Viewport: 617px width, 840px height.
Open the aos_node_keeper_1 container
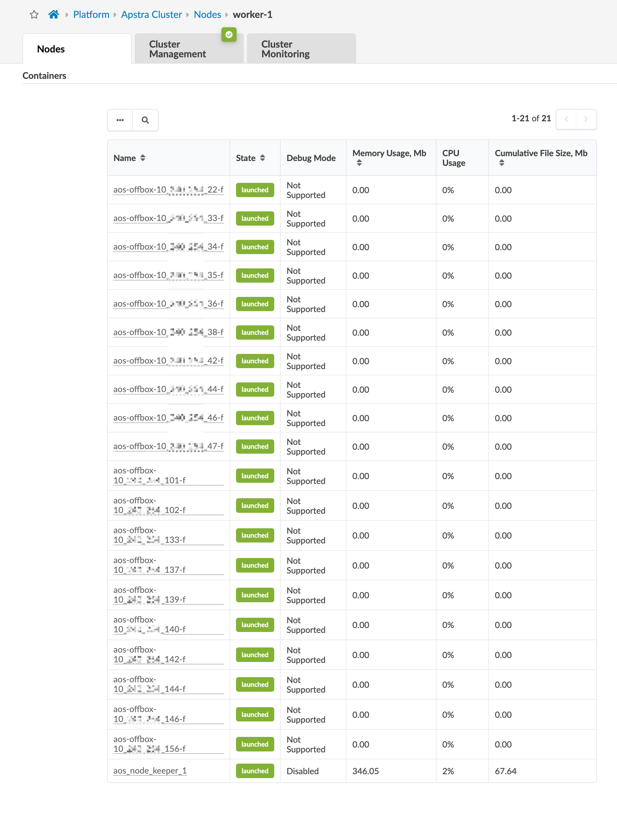pos(150,771)
